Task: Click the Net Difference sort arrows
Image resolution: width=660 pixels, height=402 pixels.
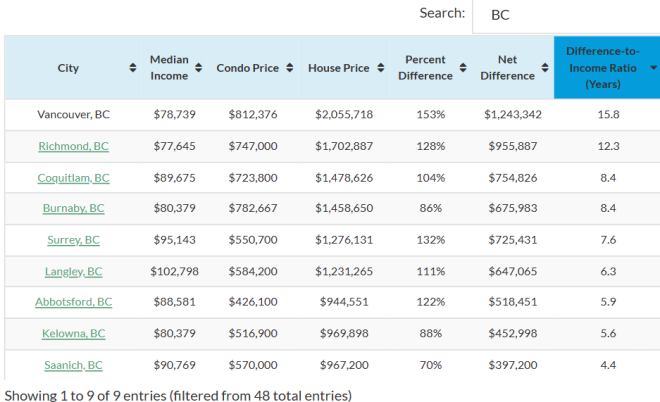Action: [546, 68]
